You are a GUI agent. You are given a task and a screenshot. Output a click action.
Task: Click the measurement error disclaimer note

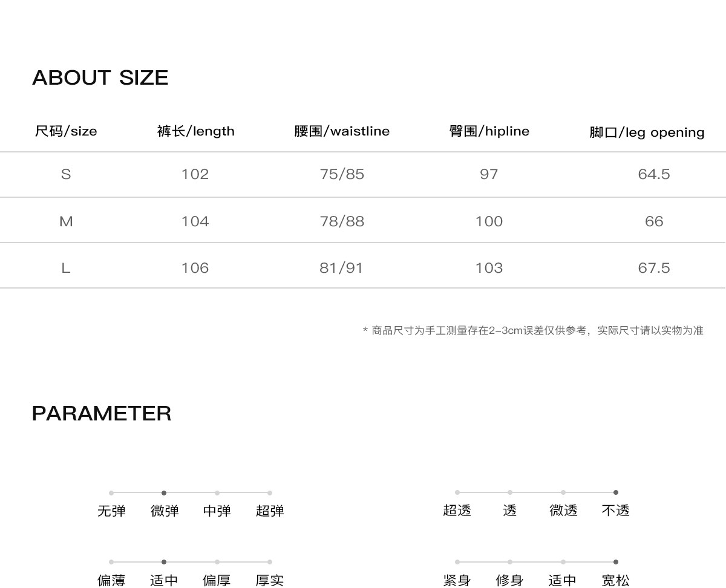point(533,330)
